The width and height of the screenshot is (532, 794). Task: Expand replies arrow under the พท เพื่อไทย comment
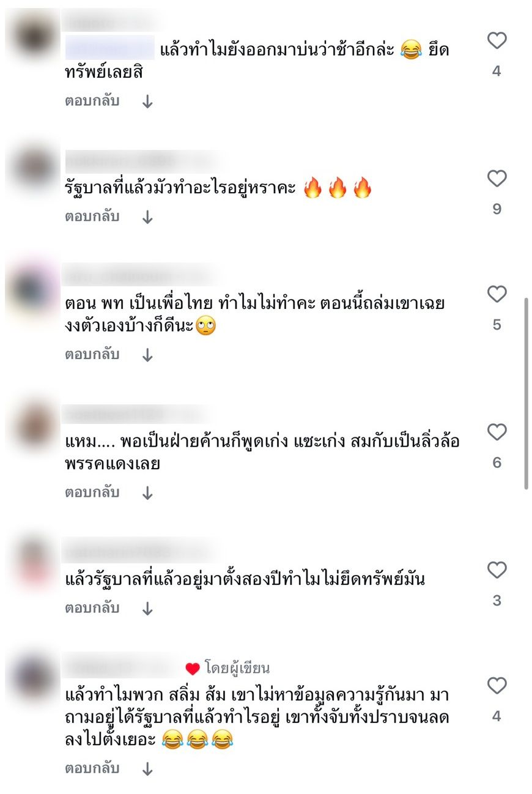pos(147,356)
